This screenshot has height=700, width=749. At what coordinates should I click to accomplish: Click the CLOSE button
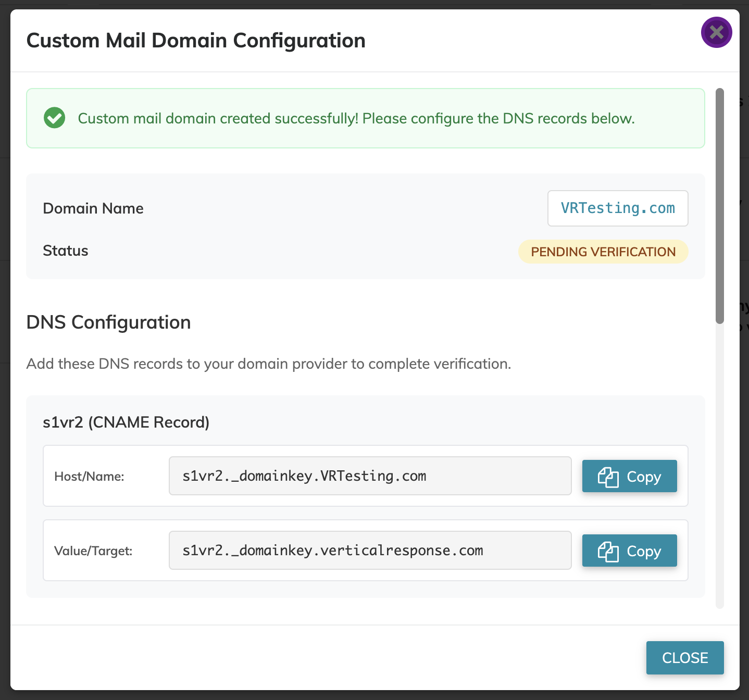point(685,658)
